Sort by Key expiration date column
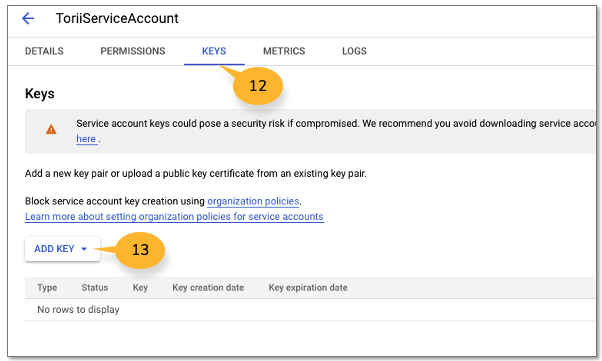This screenshot has width=602, height=361. point(308,288)
